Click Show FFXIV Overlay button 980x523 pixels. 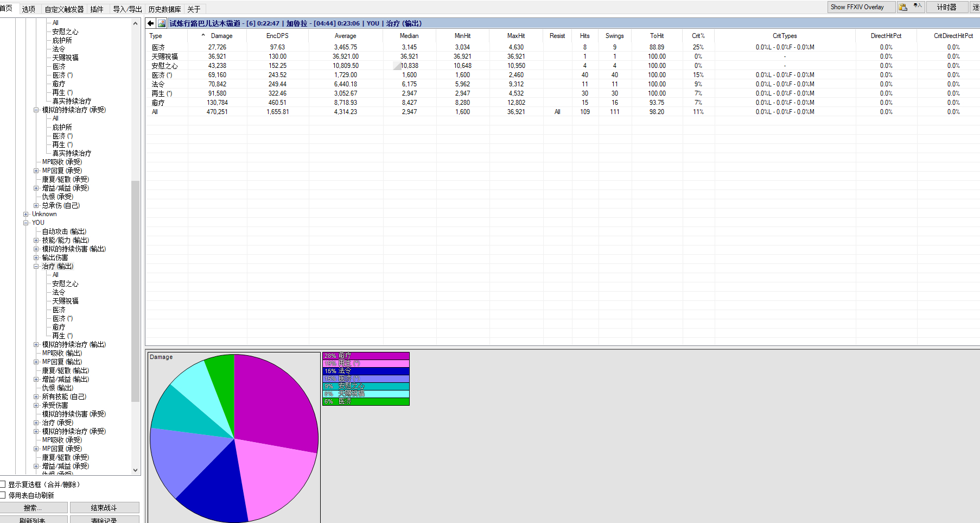click(861, 7)
